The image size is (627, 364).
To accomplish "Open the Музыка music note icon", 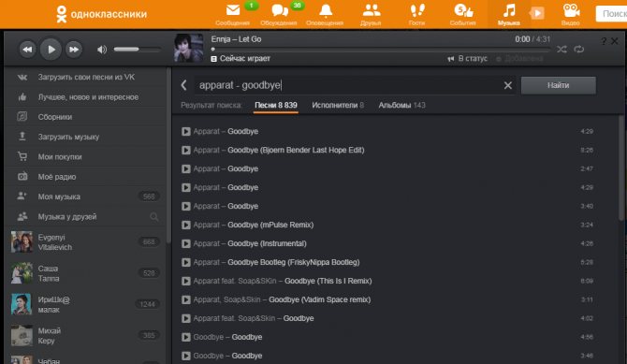I will click(509, 14).
